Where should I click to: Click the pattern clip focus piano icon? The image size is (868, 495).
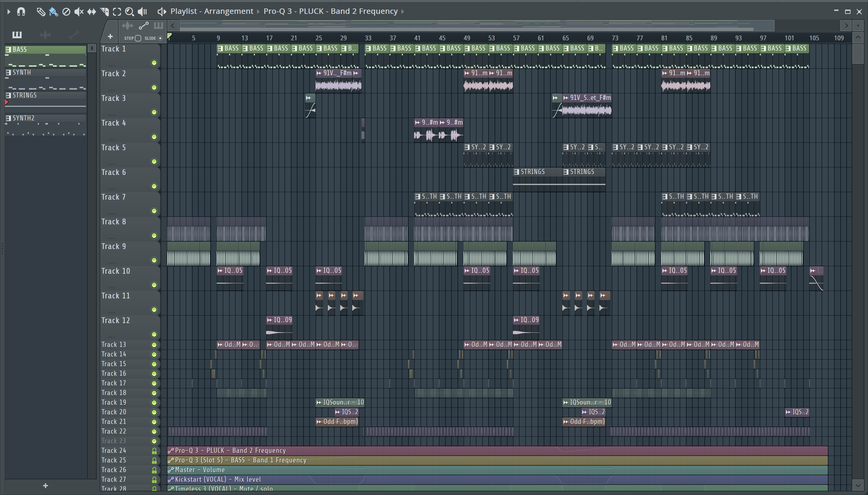(x=159, y=26)
